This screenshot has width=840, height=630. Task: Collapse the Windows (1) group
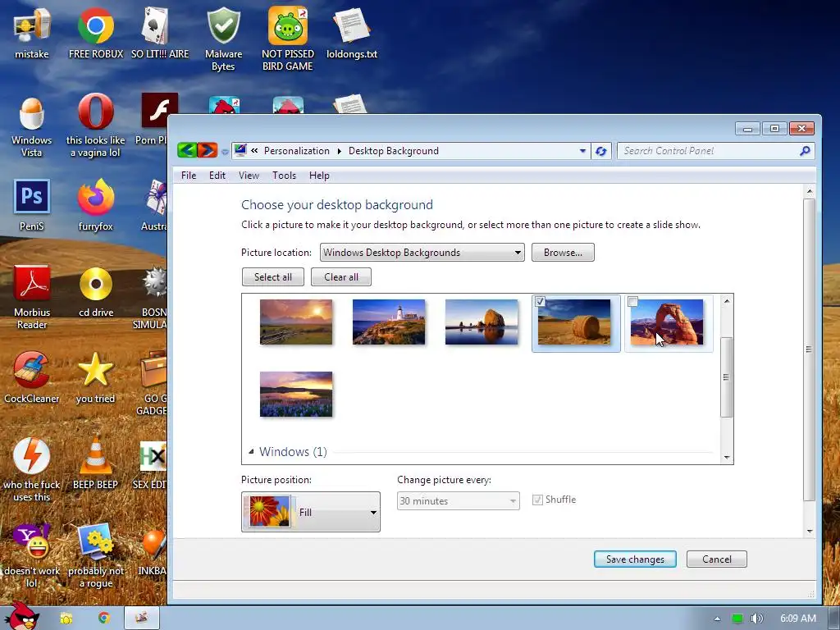click(251, 452)
